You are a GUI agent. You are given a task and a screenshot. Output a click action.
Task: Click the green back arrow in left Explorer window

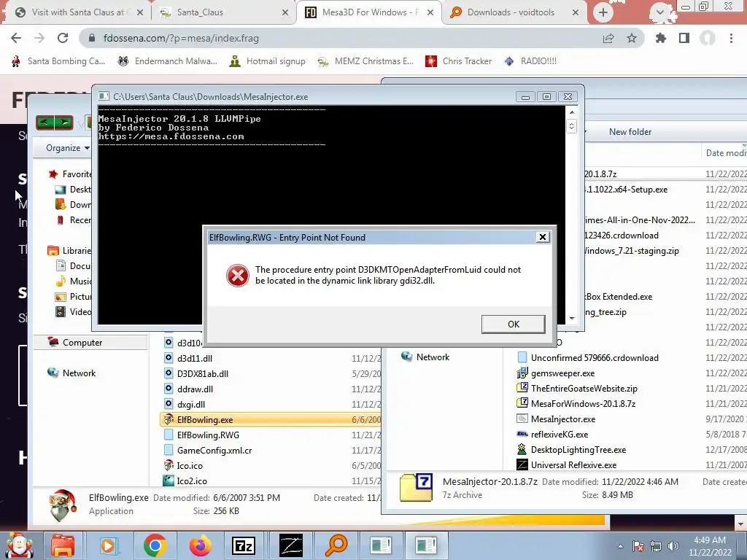pos(44,122)
